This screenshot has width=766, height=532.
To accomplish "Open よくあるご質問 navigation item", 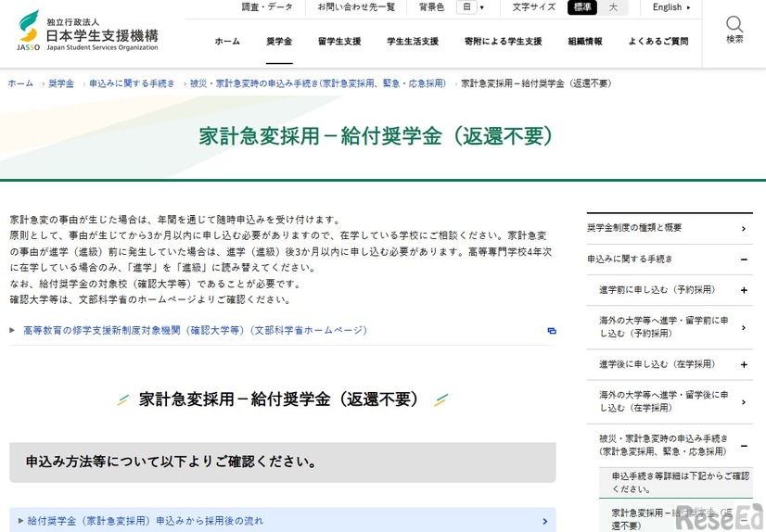I will click(x=658, y=42).
